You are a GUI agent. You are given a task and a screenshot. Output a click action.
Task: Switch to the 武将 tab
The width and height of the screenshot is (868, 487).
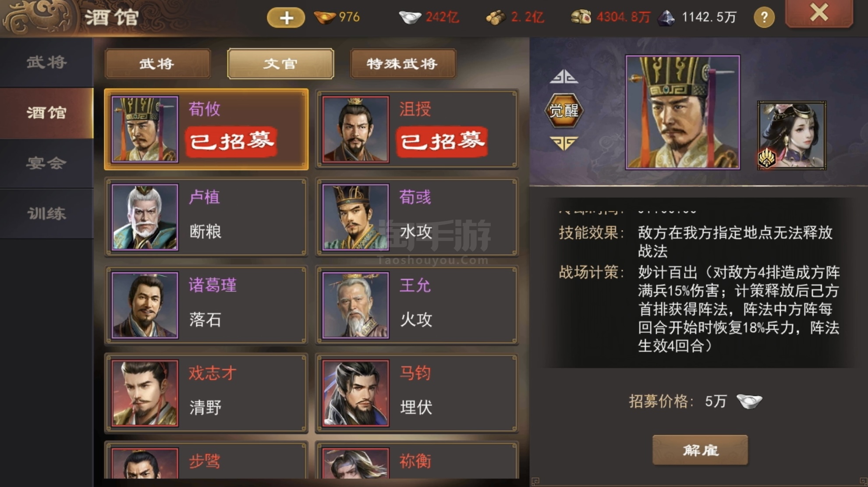coord(157,64)
